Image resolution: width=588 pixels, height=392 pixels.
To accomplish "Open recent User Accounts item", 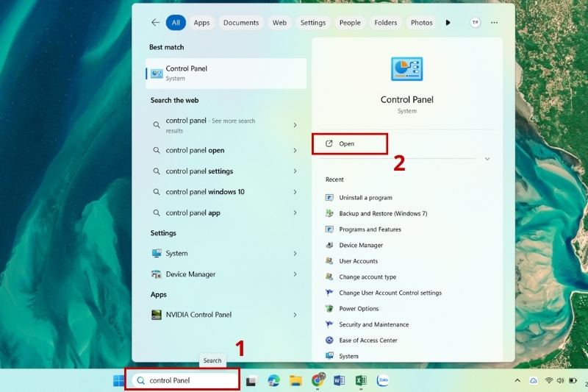I will (x=358, y=261).
